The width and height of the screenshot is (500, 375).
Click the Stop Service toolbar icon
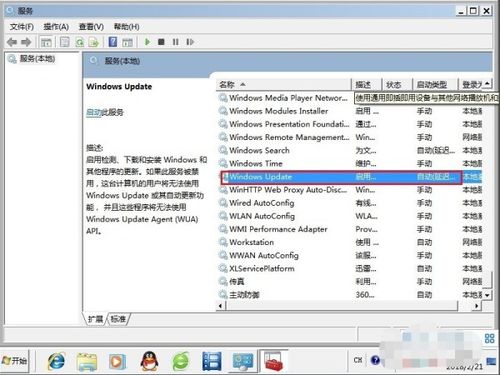tap(161, 42)
